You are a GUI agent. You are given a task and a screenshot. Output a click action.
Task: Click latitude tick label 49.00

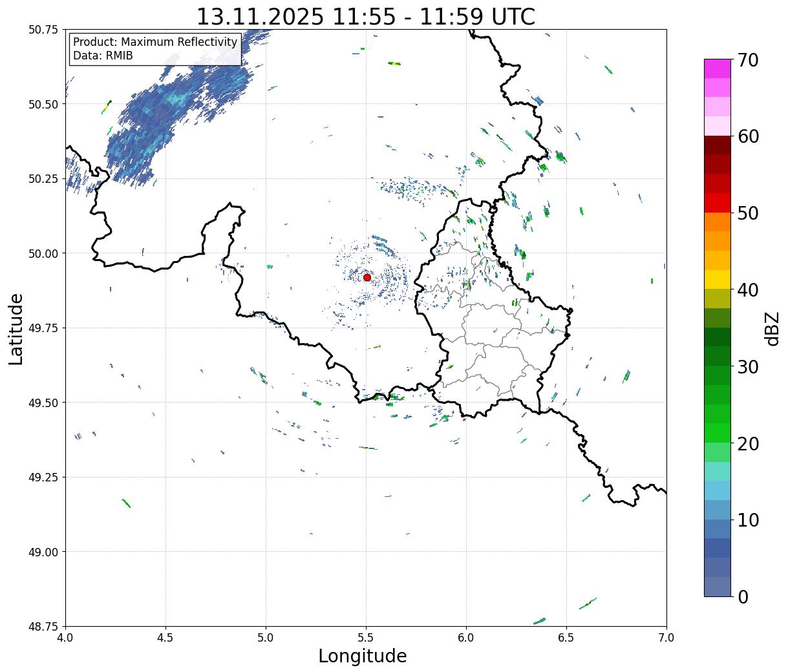tap(43, 552)
